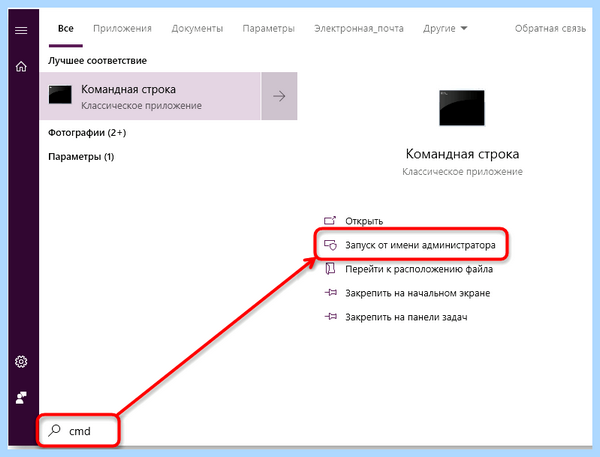Click the pin to Start screen icon
The height and width of the screenshot is (457, 600).
(330, 293)
